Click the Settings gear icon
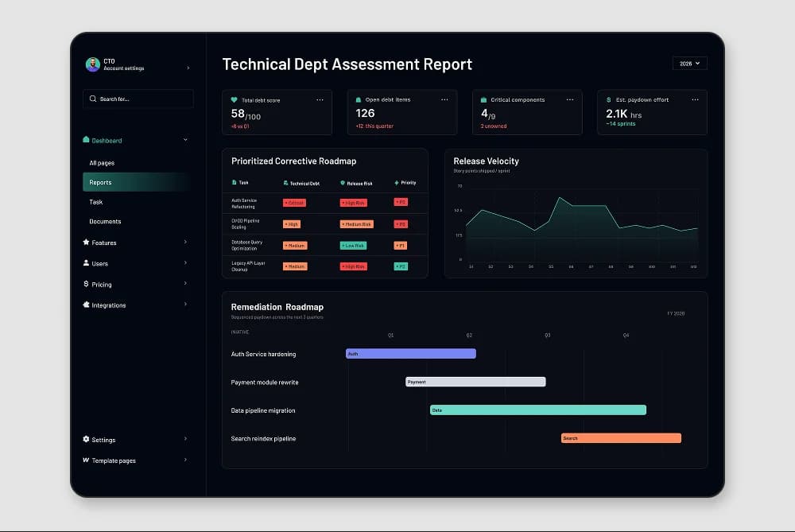 86,439
